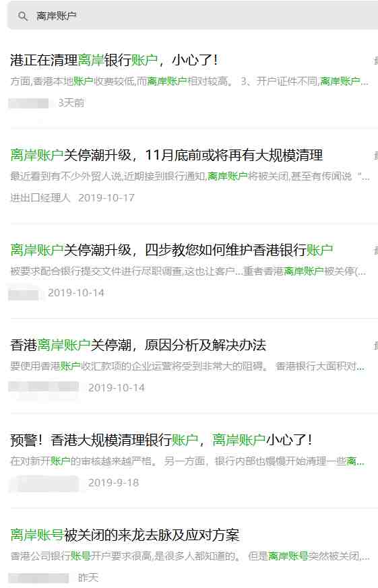Click the 3天前 timestamp
Image resolution: width=378 pixels, height=588 pixels.
pos(71,103)
